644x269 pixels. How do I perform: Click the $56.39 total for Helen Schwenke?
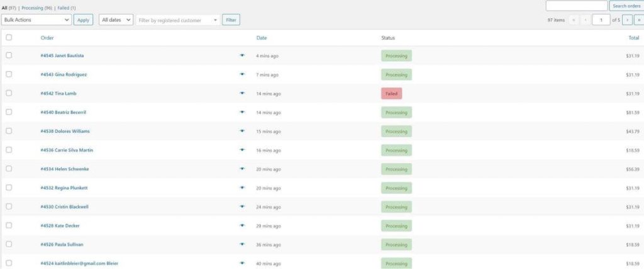(633, 169)
